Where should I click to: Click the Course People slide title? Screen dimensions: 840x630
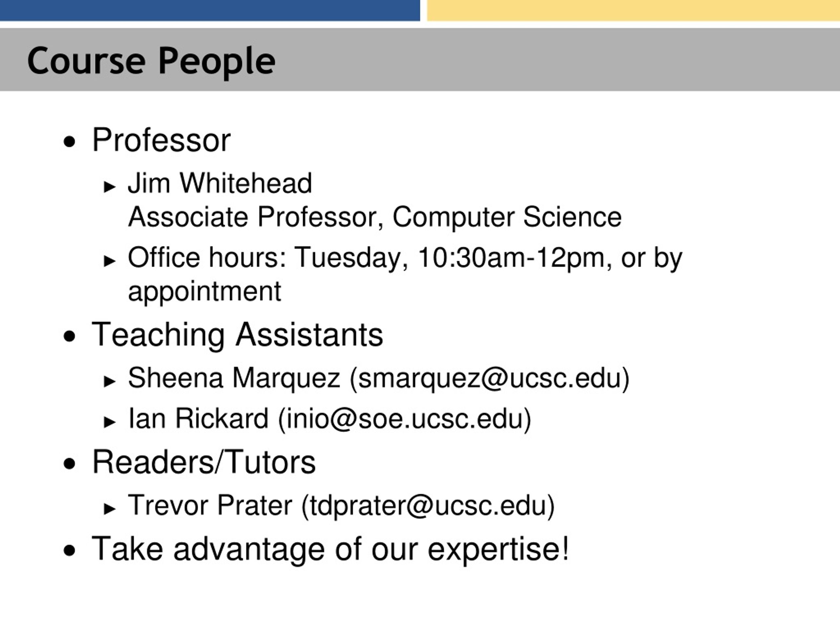point(151,61)
